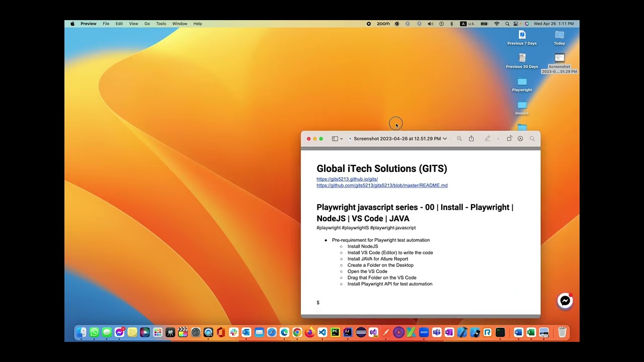This screenshot has width=644, height=362.
Task: Click the Rotate icon in Preview toolbar
Action: (509, 139)
